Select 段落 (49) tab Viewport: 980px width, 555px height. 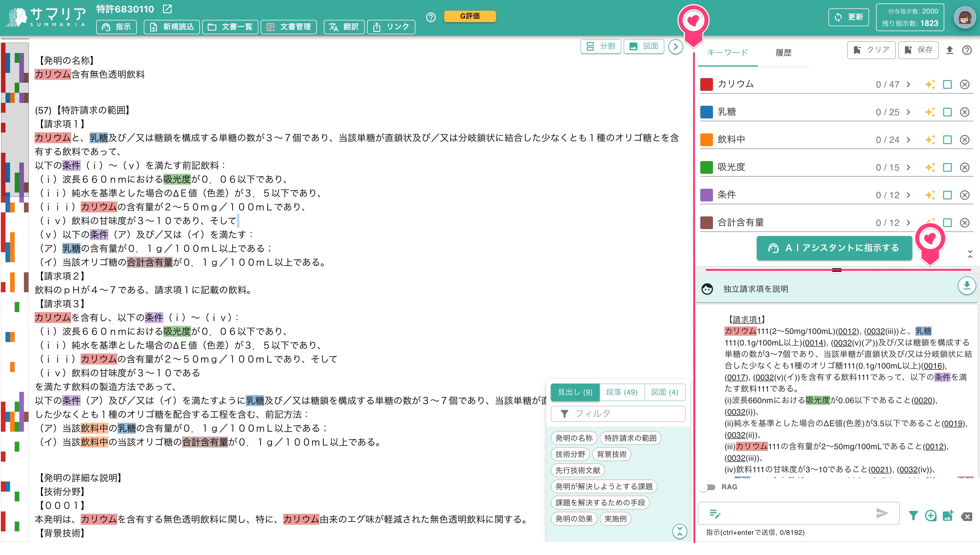click(x=622, y=392)
